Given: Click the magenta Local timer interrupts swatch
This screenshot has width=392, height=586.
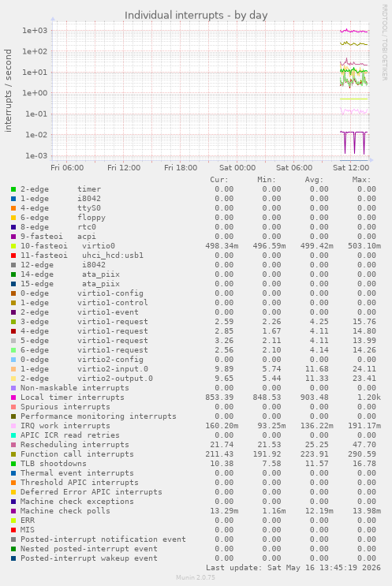Looking at the screenshot, I should (x=13, y=398).
